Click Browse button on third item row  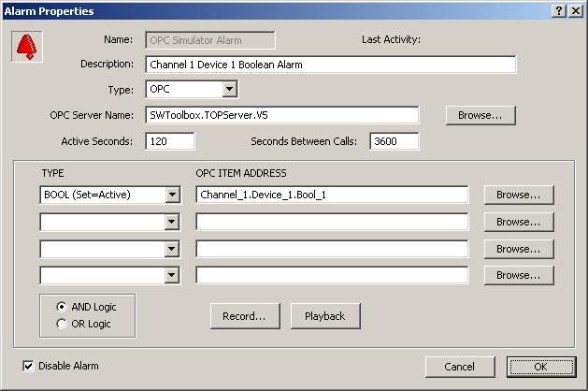(518, 249)
